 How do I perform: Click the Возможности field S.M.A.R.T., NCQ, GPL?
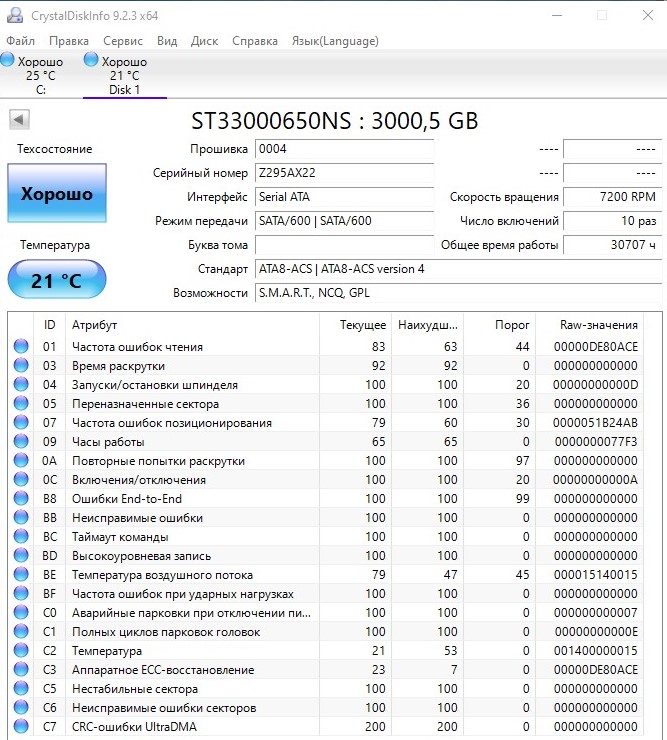tap(458, 293)
